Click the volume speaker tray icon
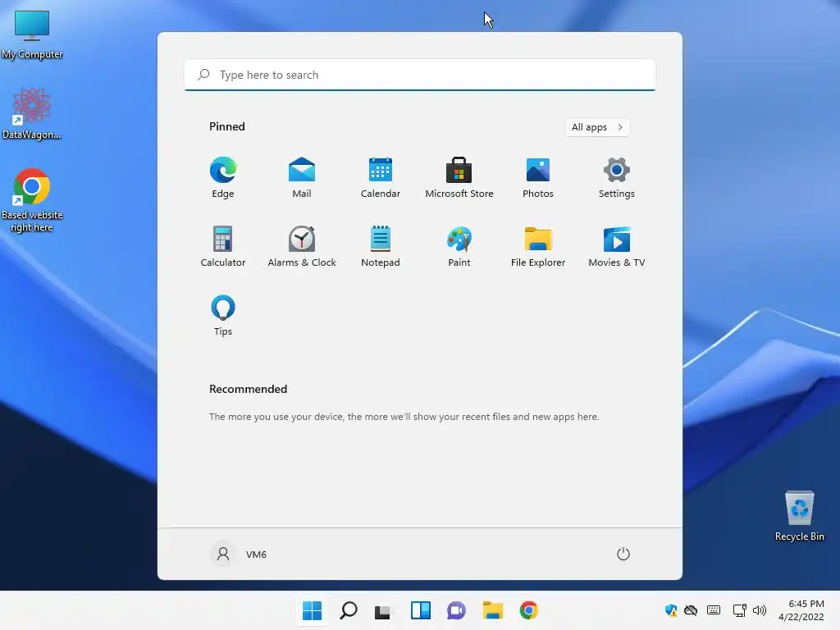840x630 pixels. [759, 610]
